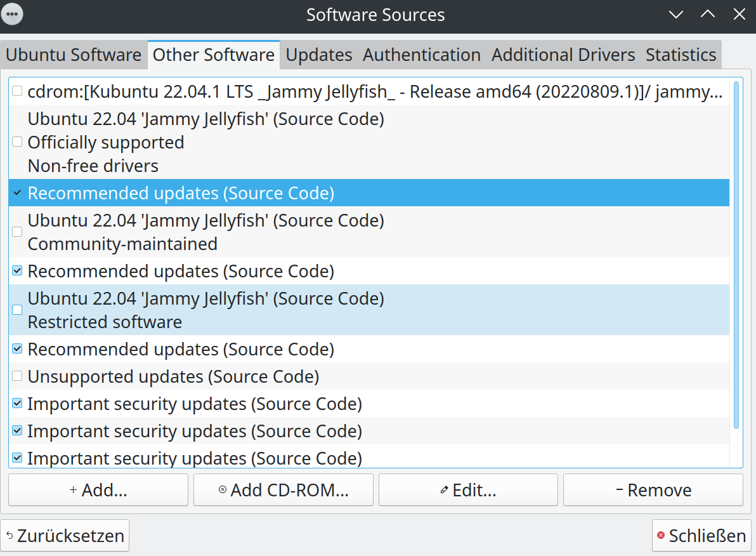This screenshot has width=756, height=556.
Task: Click the highlighted 'Recommended updates (Source Code)' text
Action: [x=181, y=193]
